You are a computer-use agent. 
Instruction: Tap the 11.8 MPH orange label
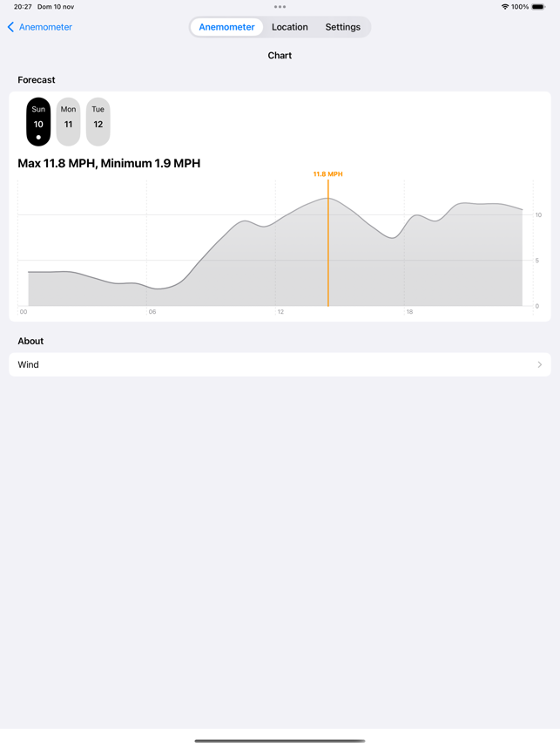[328, 173]
